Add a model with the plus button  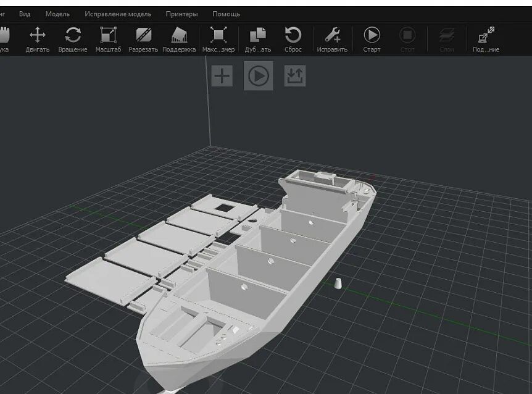pos(222,76)
